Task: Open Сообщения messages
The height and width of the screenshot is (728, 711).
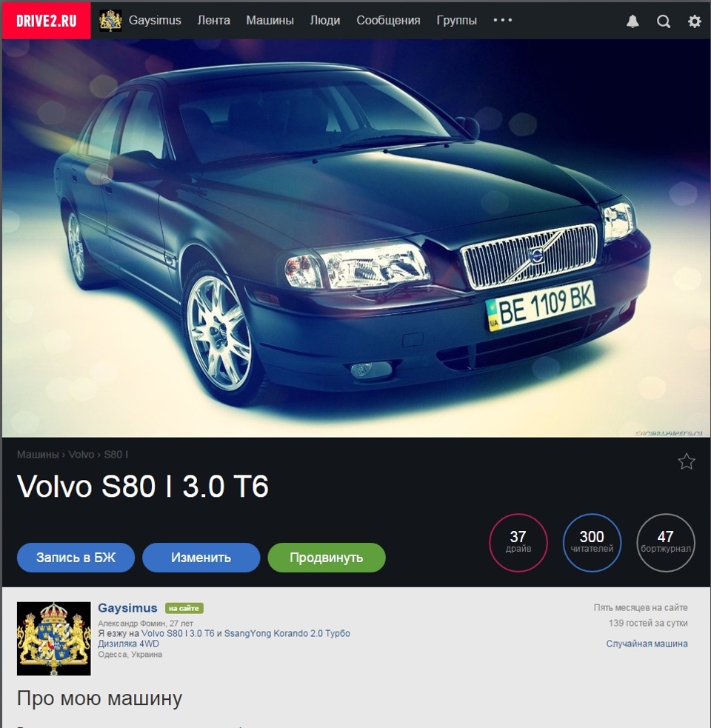Action: [388, 21]
